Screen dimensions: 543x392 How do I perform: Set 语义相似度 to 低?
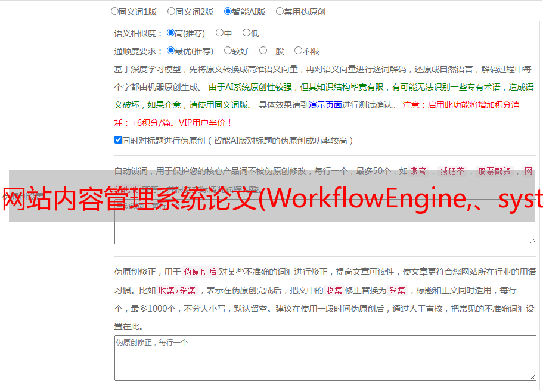(246, 33)
